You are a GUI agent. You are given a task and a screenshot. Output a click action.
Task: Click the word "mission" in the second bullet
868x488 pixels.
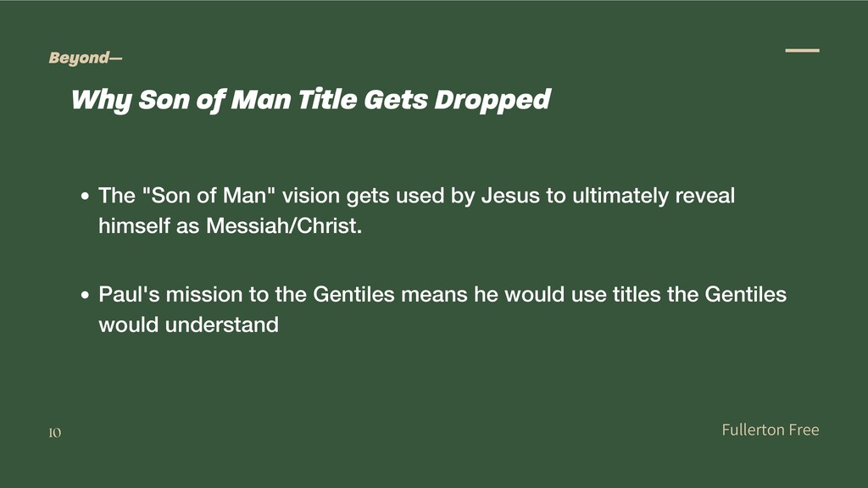coord(203,294)
